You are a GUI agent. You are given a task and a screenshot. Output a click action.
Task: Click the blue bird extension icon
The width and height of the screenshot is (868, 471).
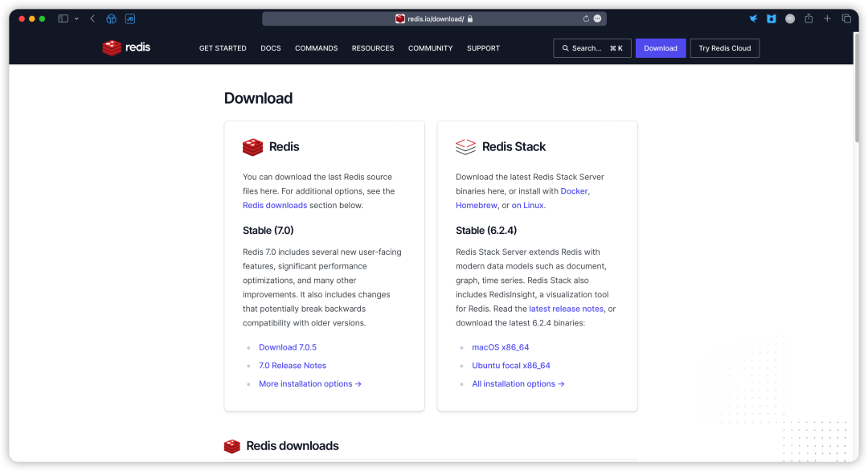click(753, 18)
